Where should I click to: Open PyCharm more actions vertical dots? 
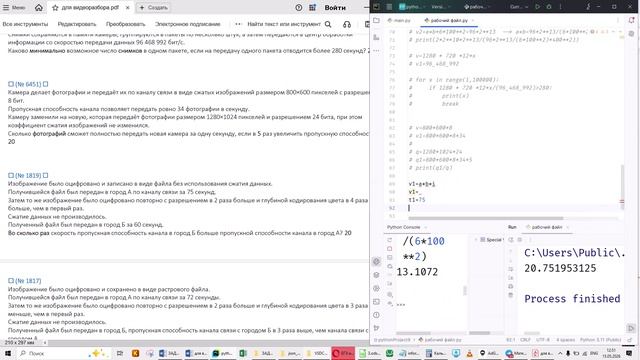(x=560, y=7)
